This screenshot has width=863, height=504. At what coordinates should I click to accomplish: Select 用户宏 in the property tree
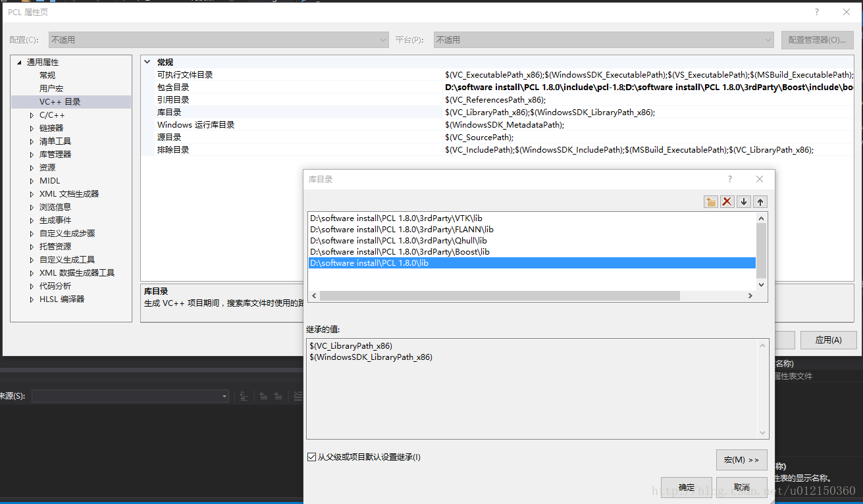click(51, 89)
